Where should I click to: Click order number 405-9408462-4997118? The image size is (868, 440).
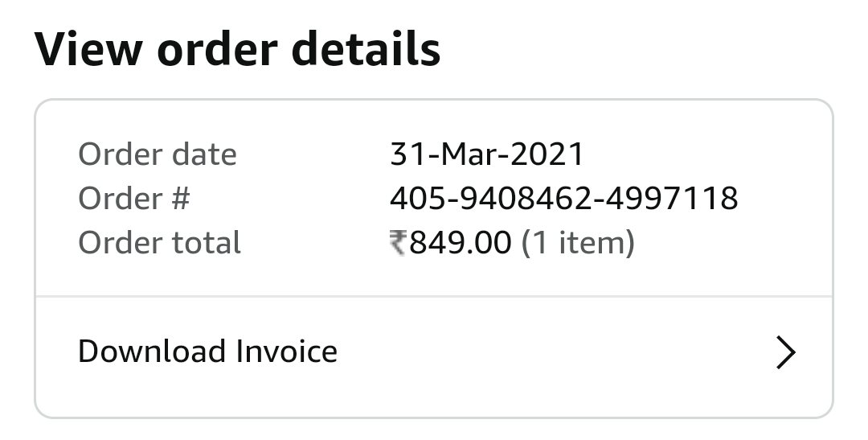563,199
